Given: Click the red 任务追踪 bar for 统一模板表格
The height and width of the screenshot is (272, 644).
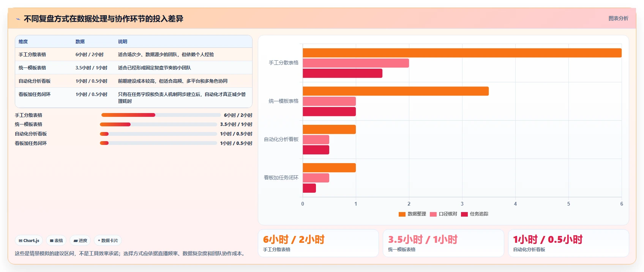Looking at the screenshot, I should [x=329, y=112].
